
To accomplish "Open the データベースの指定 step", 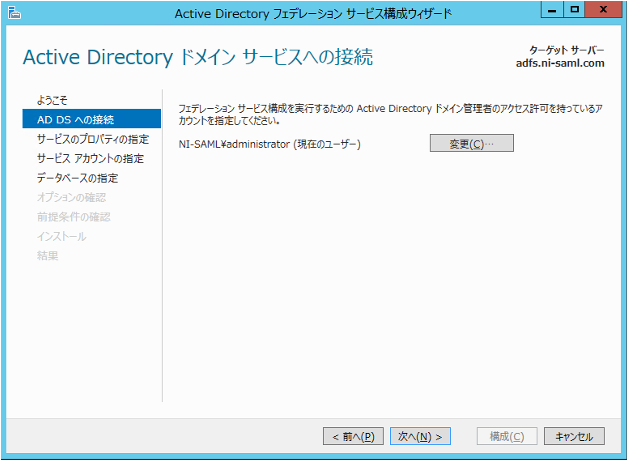I will tap(77, 178).
